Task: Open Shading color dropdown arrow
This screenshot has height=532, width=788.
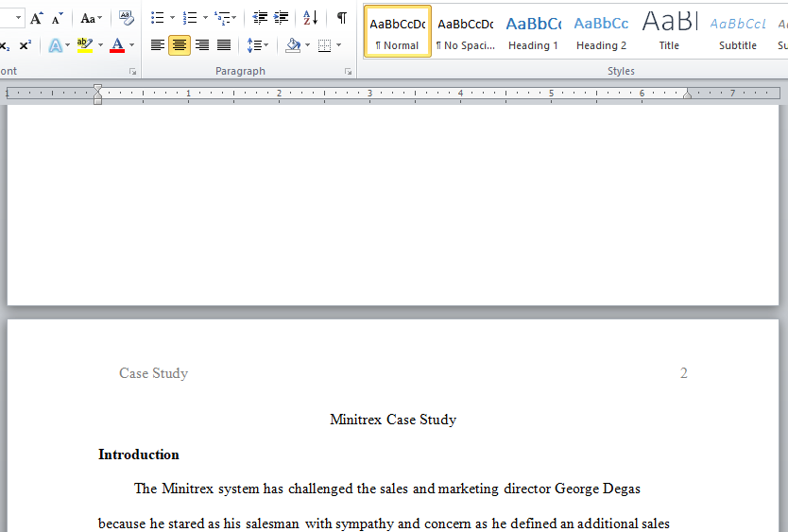Action: click(308, 45)
